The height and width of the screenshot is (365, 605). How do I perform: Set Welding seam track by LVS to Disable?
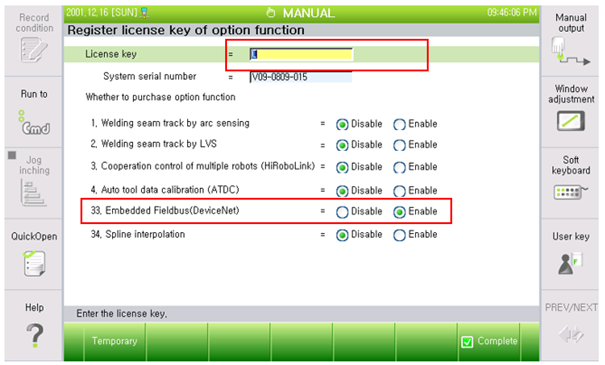pos(342,145)
